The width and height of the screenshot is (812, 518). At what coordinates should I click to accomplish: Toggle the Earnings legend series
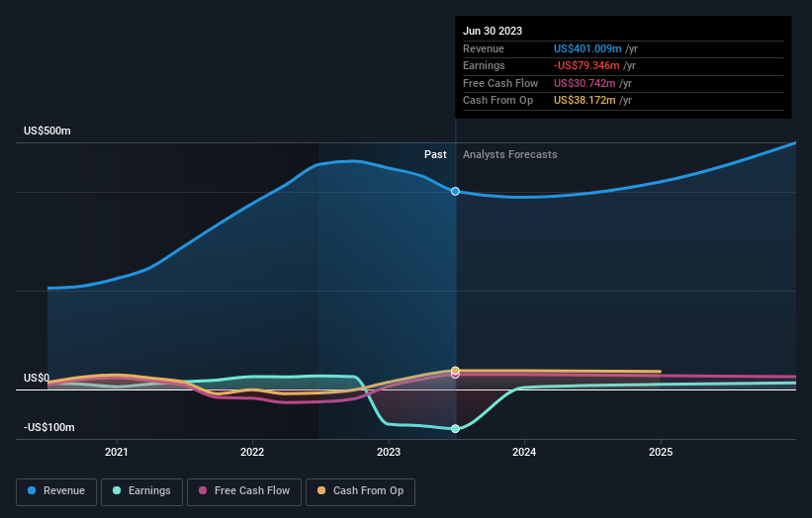click(x=141, y=491)
